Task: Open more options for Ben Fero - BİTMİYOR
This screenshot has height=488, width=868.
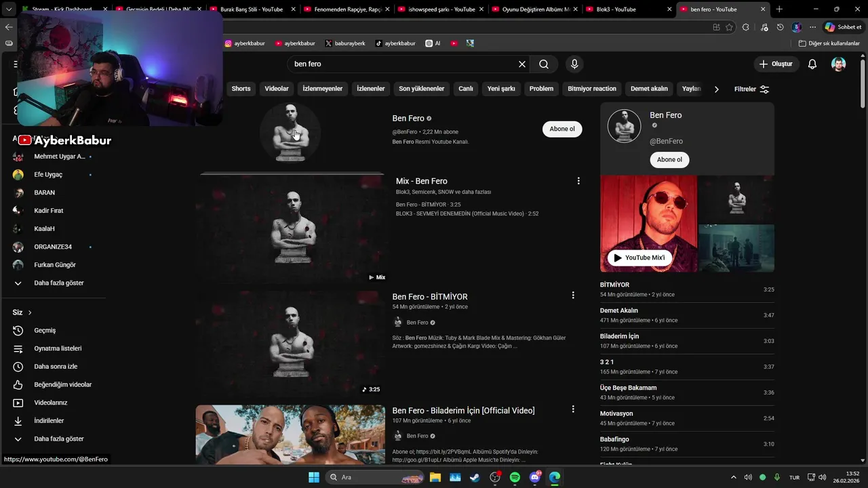Action: click(573, 296)
